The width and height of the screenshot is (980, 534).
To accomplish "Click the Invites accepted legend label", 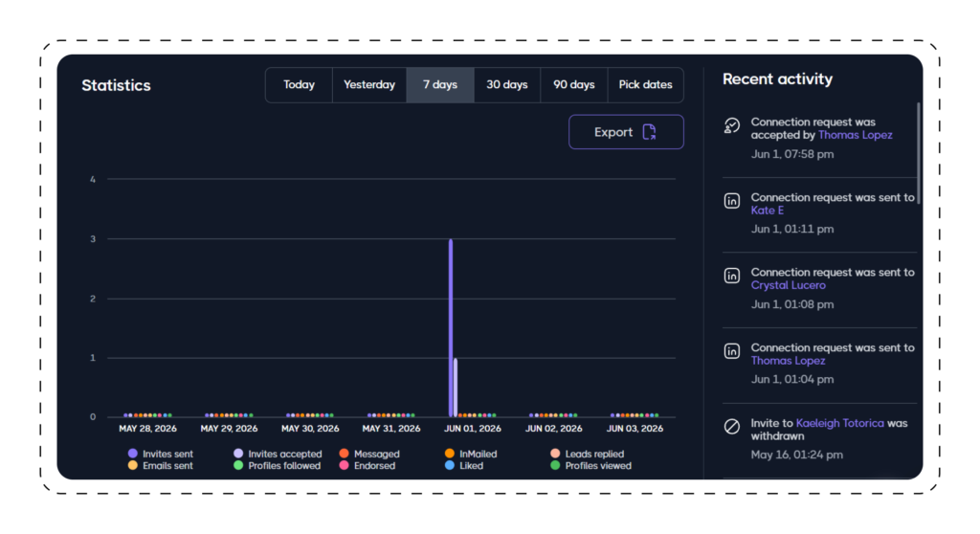I will pos(285,454).
